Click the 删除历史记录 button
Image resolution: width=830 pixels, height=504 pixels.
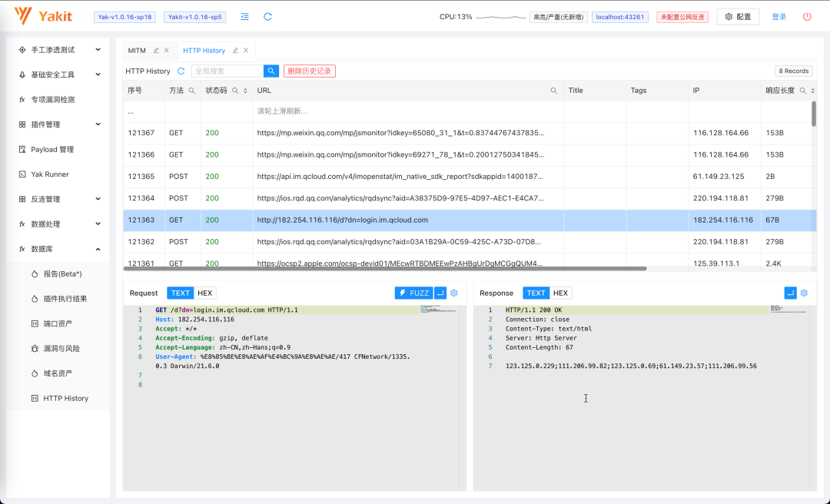310,71
